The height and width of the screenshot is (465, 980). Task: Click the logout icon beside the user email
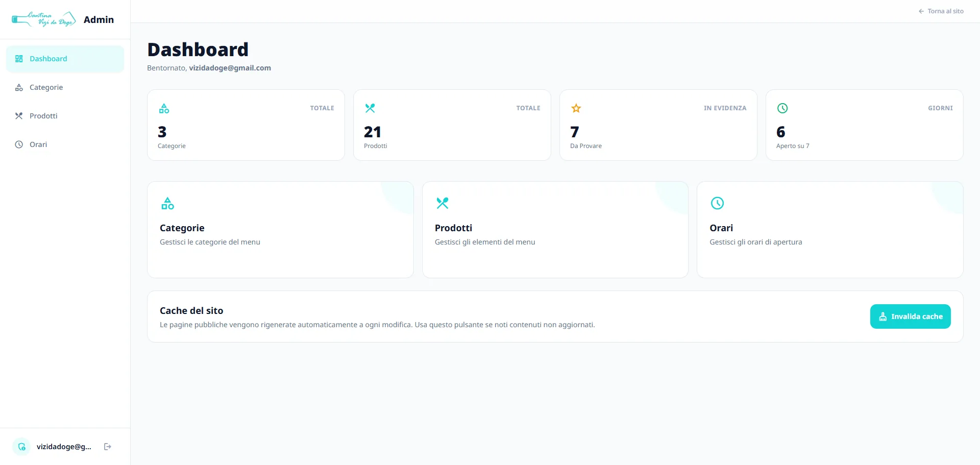point(108,447)
